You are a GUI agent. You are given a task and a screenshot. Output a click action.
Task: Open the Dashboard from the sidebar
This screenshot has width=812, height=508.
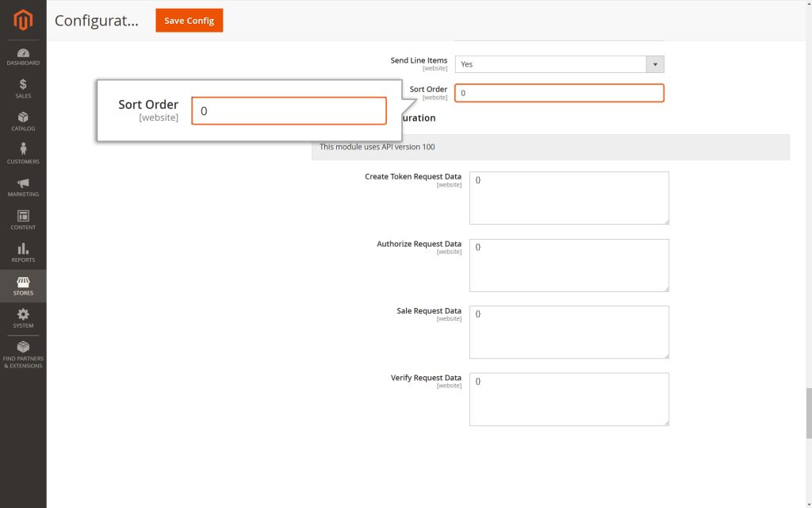click(x=23, y=56)
